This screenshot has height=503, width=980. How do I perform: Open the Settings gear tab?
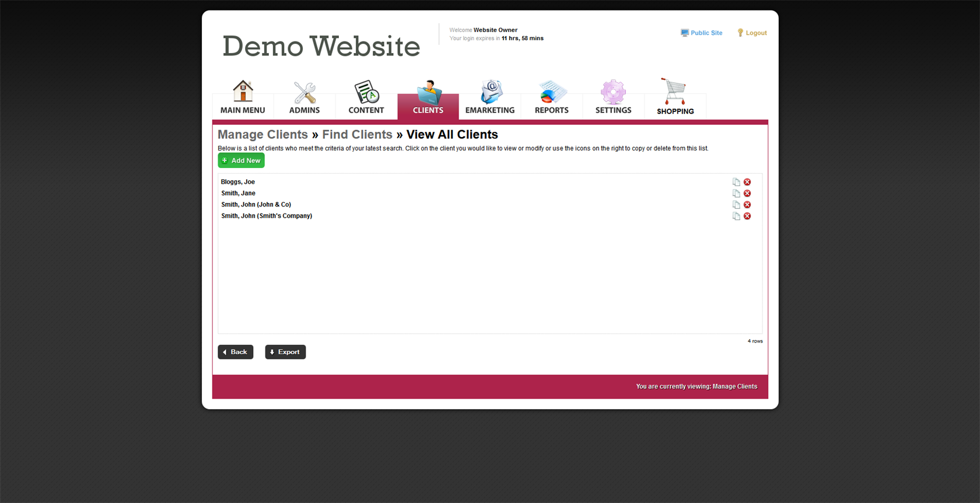(x=613, y=99)
